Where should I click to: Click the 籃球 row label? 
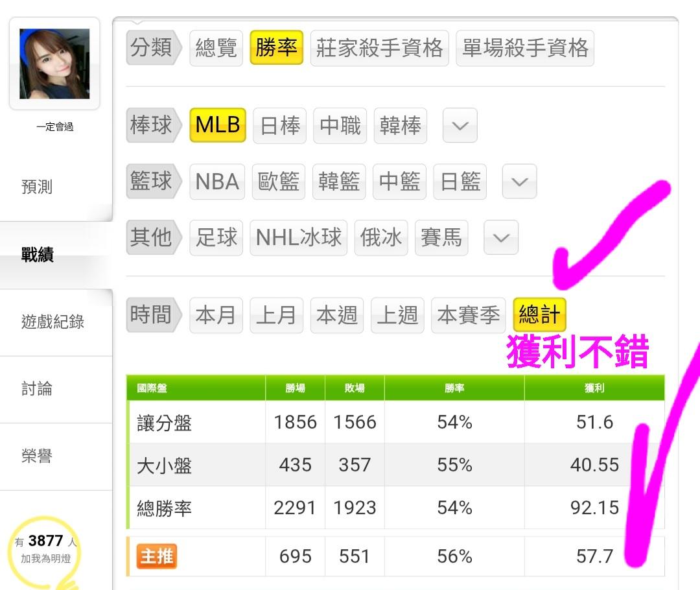click(154, 182)
